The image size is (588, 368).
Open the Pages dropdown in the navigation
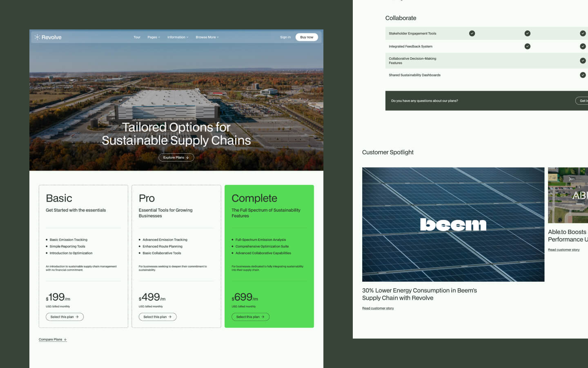154,37
